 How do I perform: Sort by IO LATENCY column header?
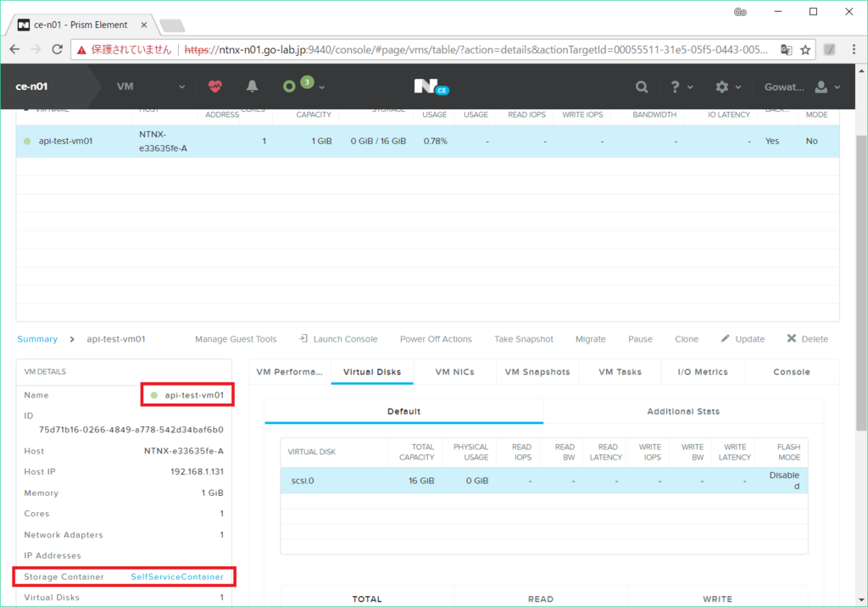(728, 114)
